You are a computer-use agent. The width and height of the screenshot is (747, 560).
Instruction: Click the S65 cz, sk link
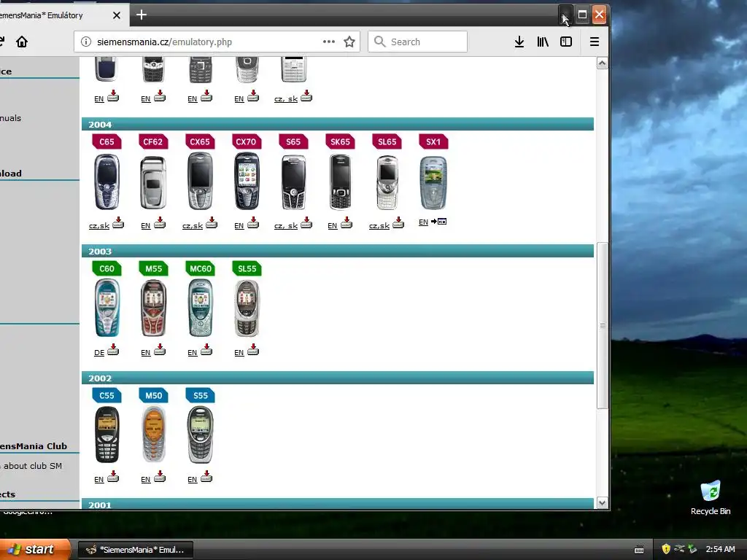(x=286, y=226)
